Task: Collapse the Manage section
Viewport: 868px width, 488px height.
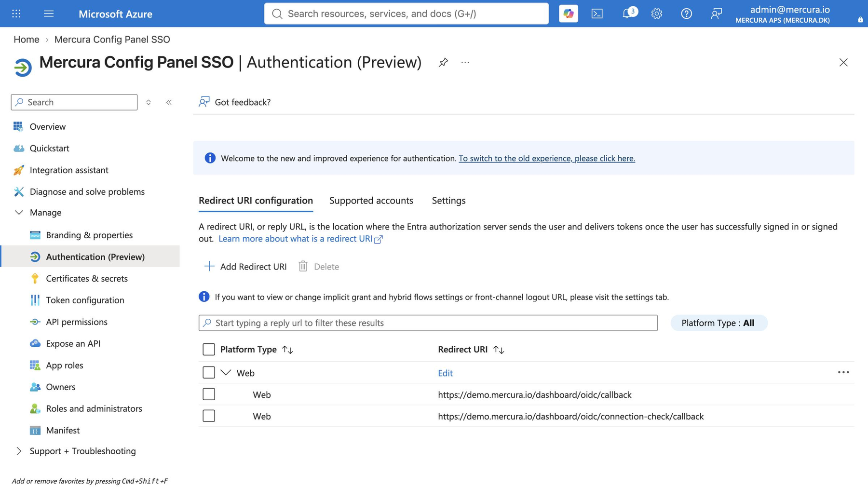Action: 18,212
